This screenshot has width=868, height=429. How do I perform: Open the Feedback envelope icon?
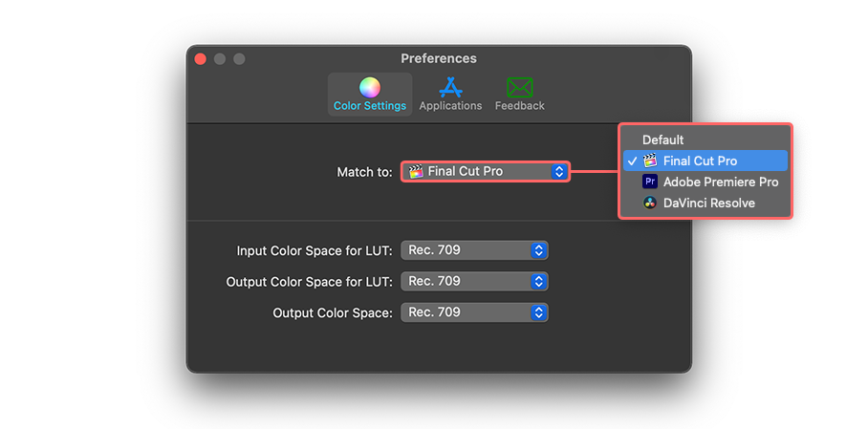point(520,88)
